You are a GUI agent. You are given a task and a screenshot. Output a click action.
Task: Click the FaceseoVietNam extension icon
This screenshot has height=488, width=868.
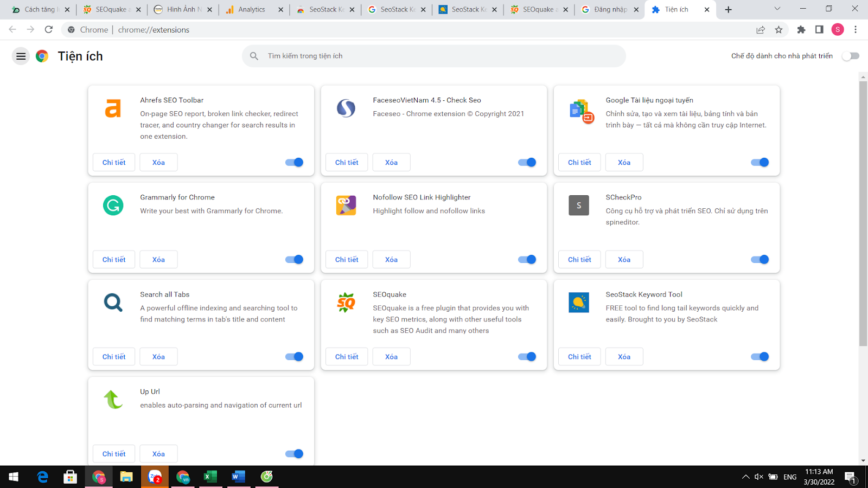pos(346,108)
